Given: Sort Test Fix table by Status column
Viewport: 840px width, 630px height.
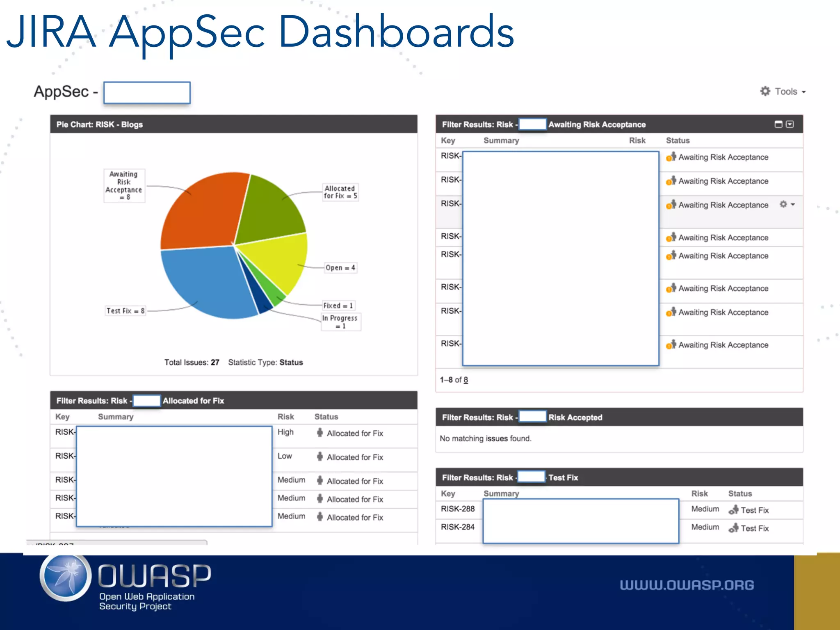Looking at the screenshot, I should click(x=740, y=493).
